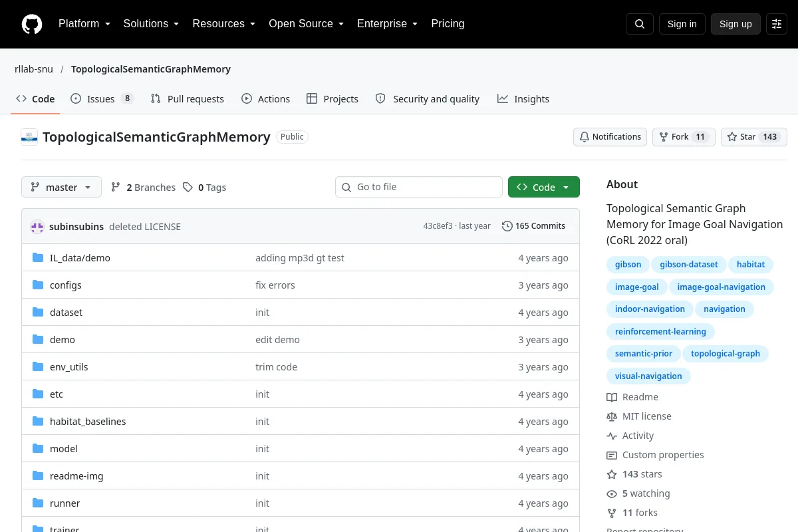Screen dimensions: 798x532
Task: Expand the Solutions menu
Action: coord(151,24)
